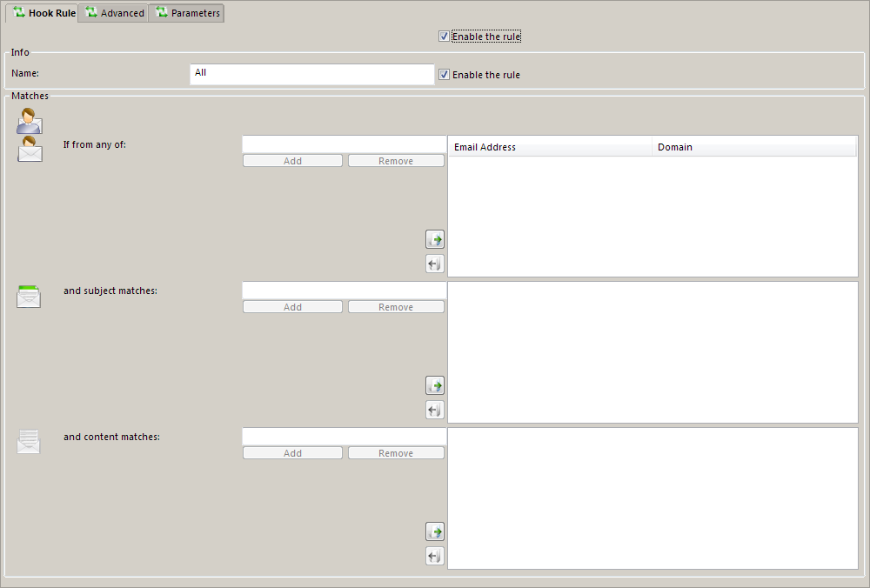Select the Hook Rule tab

[x=43, y=13]
